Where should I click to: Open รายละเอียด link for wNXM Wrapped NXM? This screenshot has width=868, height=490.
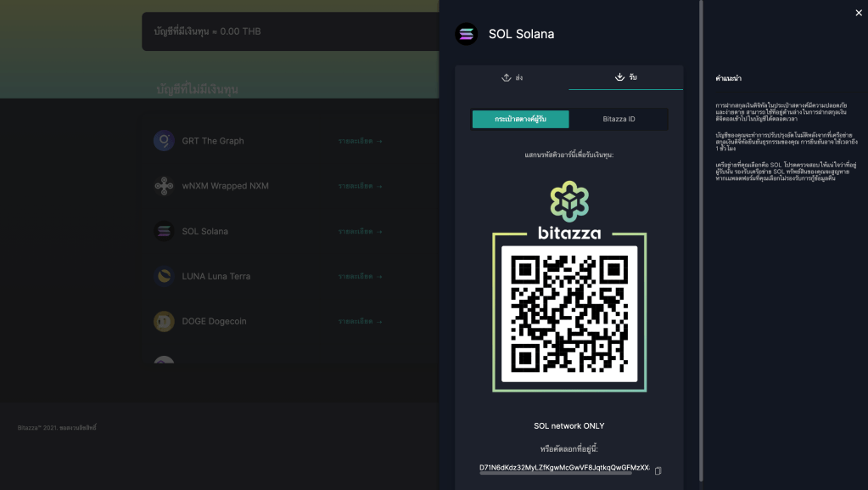coord(360,186)
